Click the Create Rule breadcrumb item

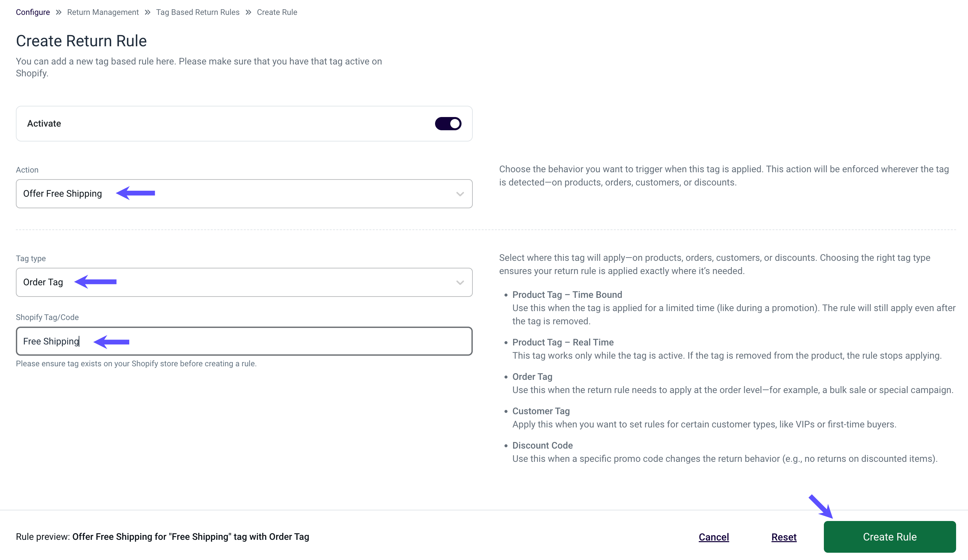tap(277, 12)
